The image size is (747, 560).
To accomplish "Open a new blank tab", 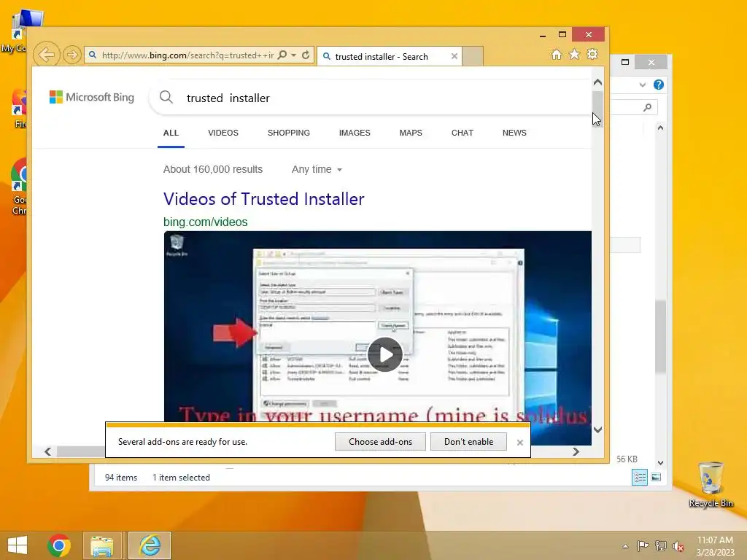I will pos(473,56).
